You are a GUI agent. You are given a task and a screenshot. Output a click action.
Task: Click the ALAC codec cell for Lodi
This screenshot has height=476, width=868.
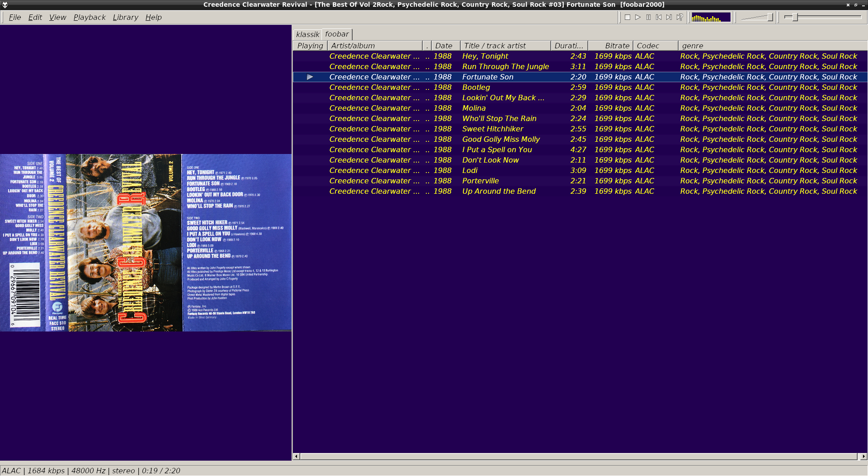[x=645, y=170]
